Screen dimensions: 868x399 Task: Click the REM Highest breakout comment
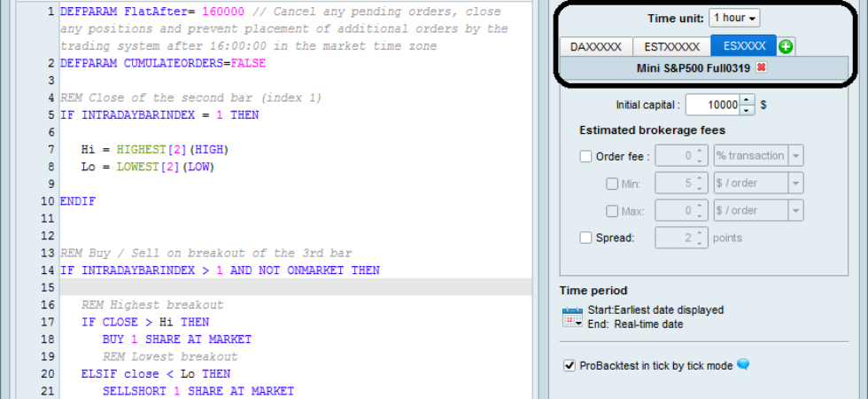[152, 305]
